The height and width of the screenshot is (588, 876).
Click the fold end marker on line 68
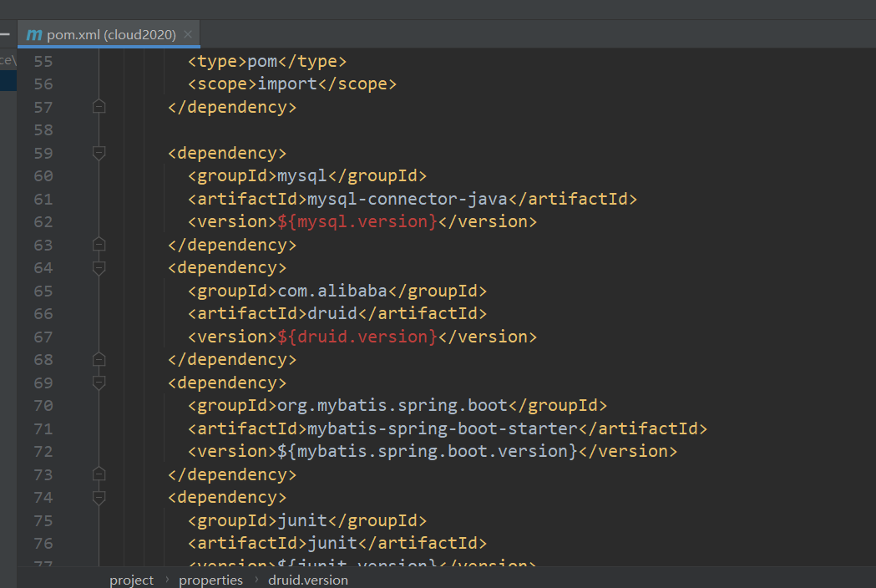99,360
